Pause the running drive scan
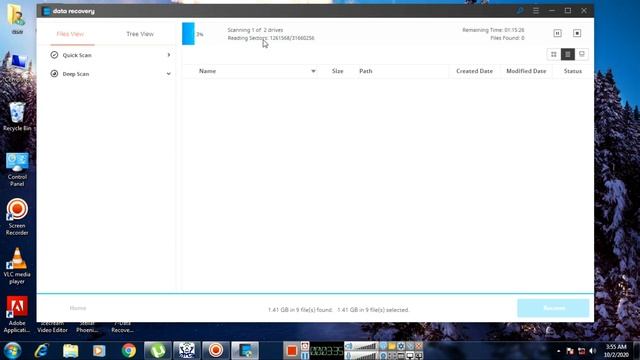640x360 pixels. click(558, 33)
